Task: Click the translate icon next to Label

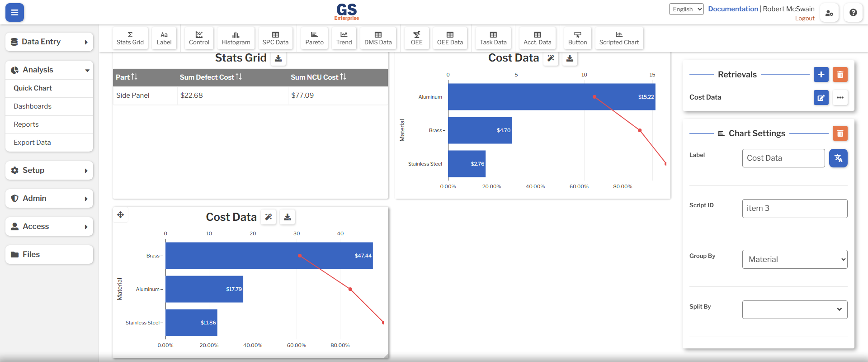Action: click(x=838, y=158)
